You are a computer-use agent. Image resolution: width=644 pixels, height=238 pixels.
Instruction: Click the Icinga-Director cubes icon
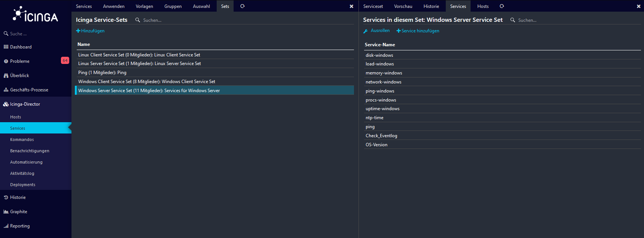coord(6,104)
